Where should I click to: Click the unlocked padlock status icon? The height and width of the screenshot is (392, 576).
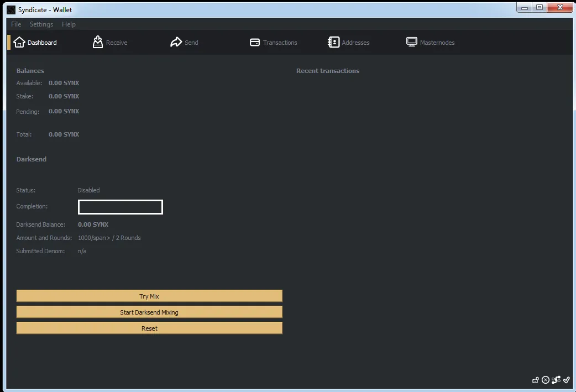[536, 380]
